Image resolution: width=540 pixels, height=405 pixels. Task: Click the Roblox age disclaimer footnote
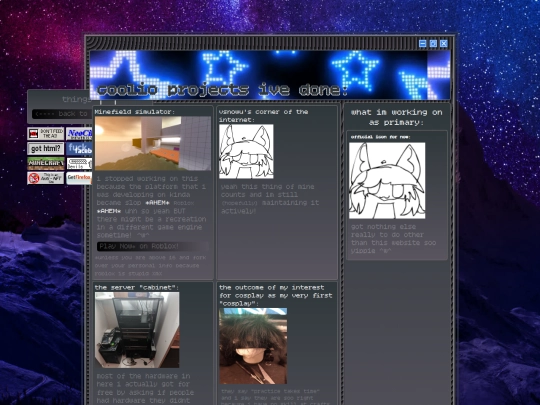tap(150, 266)
